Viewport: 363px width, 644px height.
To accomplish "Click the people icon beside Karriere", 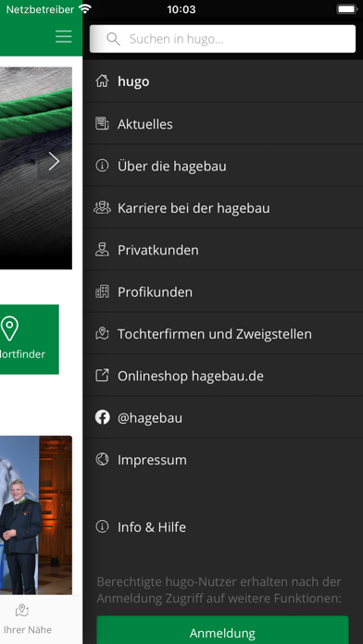I will coord(102,208).
